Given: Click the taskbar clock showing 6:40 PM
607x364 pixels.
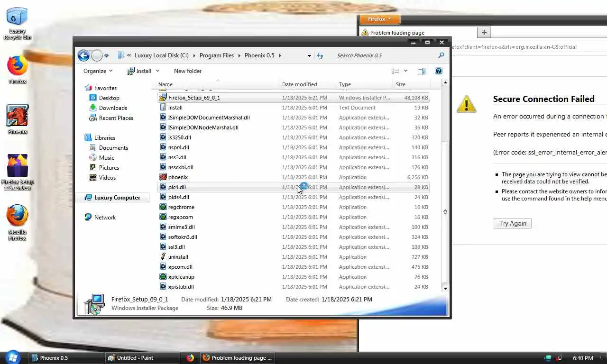Looking at the screenshot, I should tap(583, 358).
